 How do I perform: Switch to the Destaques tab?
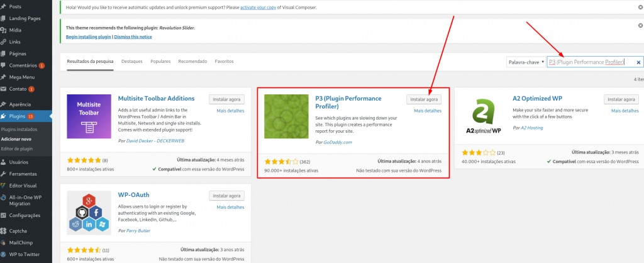click(132, 61)
